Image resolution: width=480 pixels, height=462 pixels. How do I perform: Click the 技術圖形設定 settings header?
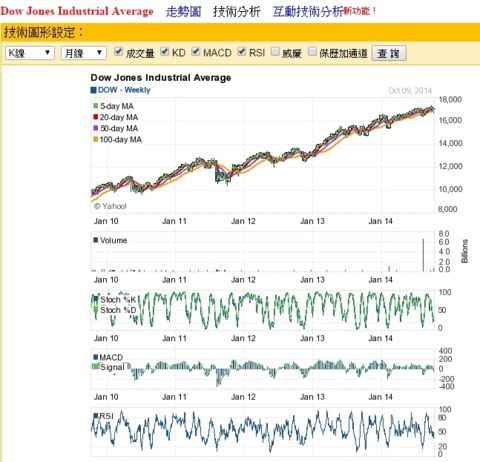[x=43, y=32]
